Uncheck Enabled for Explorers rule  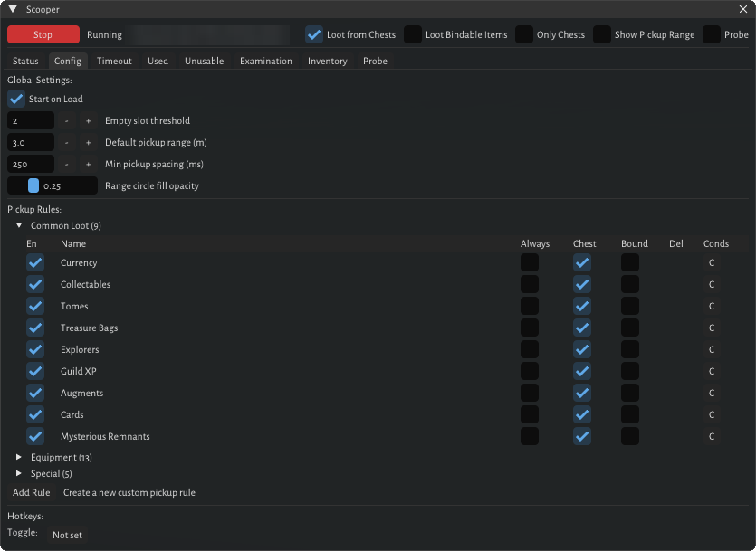tap(35, 349)
